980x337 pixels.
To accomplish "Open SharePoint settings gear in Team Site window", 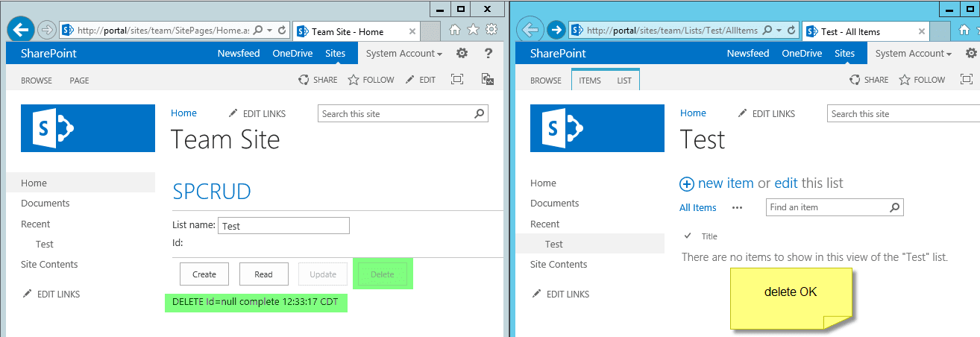I will [462, 54].
